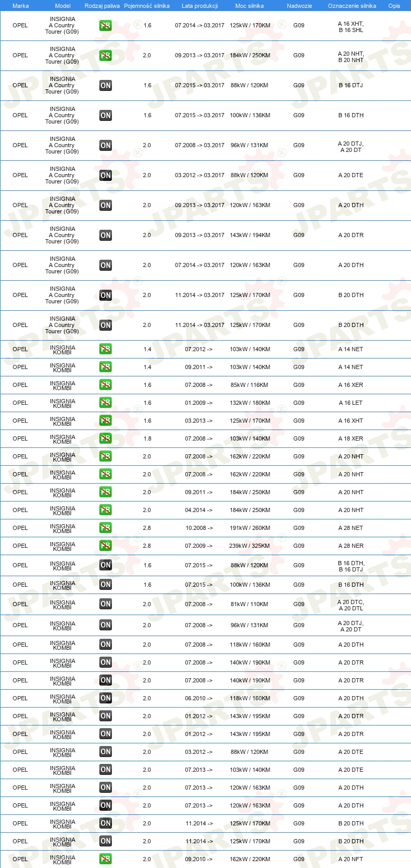Click the ON icon in the 09.2013 120kW / 163KM row
The image size is (411, 868).
(x=106, y=205)
